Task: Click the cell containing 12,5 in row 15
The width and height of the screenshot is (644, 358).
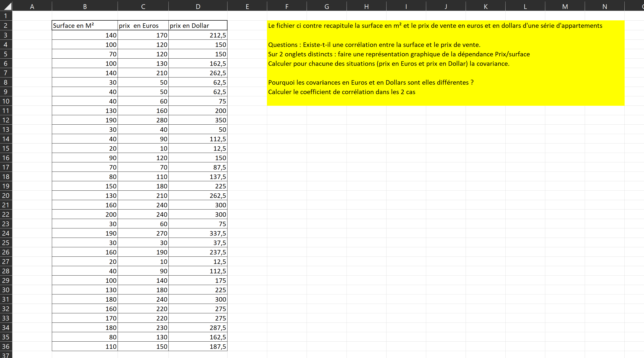Action: [198, 148]
